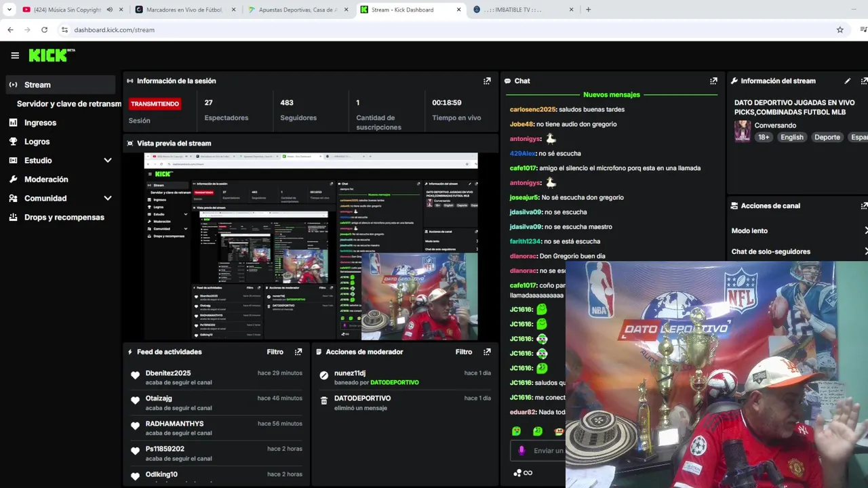Click the banned icon beside nunez11dj
Screen dimensions: 868x488
323,375
